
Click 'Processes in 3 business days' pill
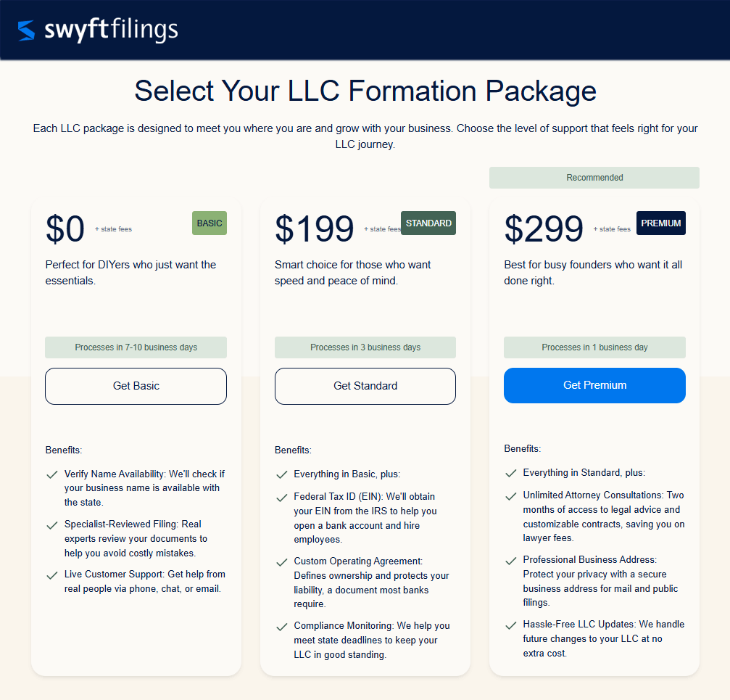tap(365, 347)
